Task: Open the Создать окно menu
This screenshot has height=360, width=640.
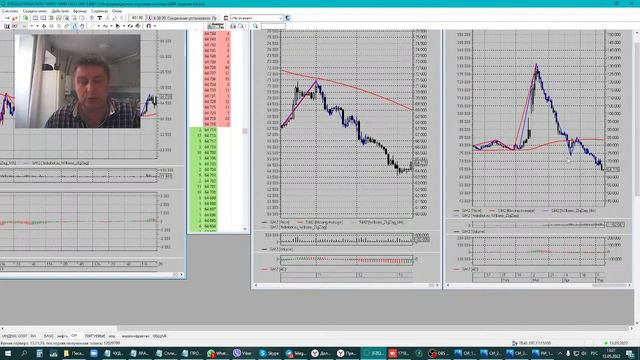Action: 35,11
